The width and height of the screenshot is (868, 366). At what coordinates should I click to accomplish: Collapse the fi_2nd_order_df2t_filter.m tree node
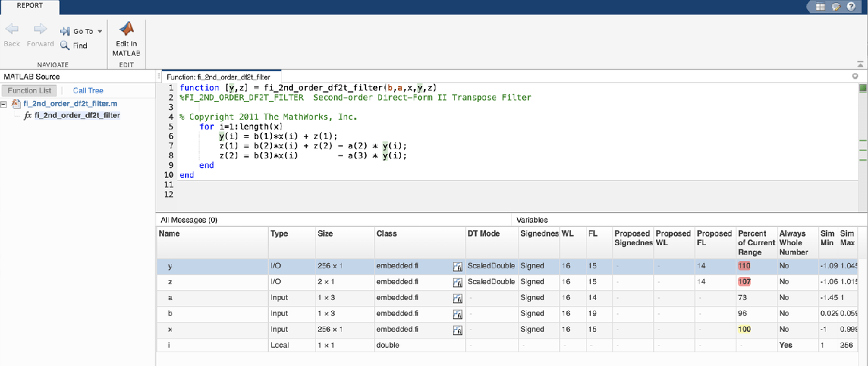click(x=5, y=104)
